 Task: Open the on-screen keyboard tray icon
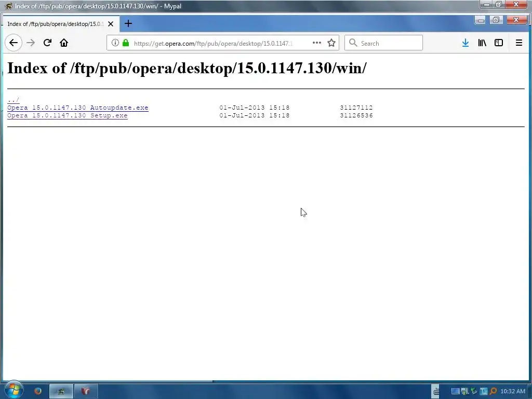[x=436, y=391]
